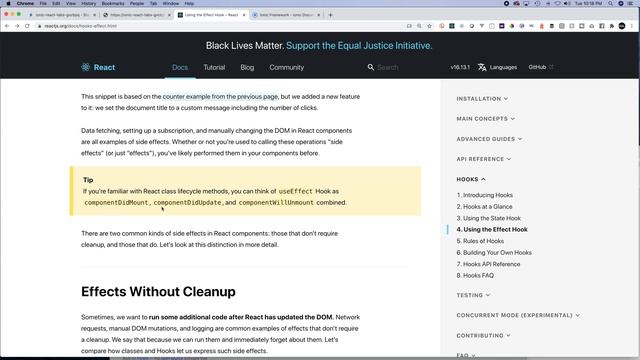The height and width of the screenshot is (360, 640).
Task: Click the menu bar clock
Action: coord(587,3)
